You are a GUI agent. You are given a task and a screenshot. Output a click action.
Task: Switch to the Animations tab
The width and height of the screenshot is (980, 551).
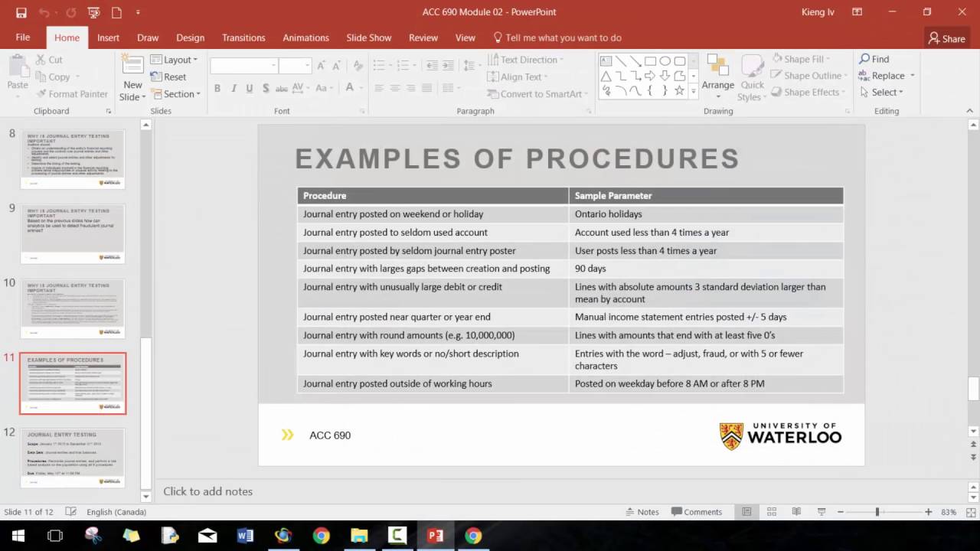(305, 37)
